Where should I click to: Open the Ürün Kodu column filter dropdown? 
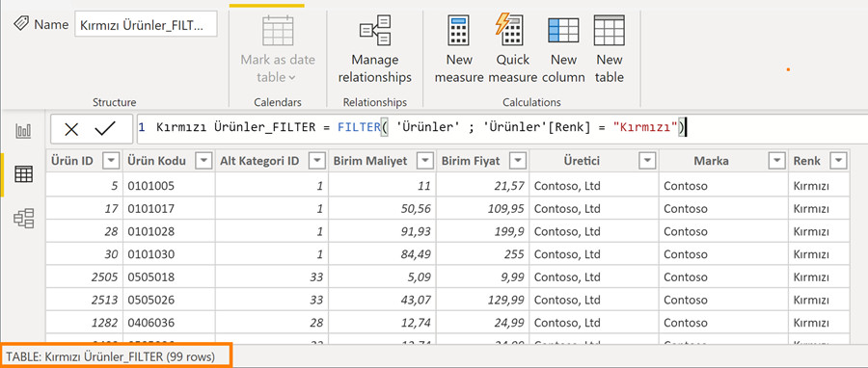pyautogui.click(x=204, y=161)
